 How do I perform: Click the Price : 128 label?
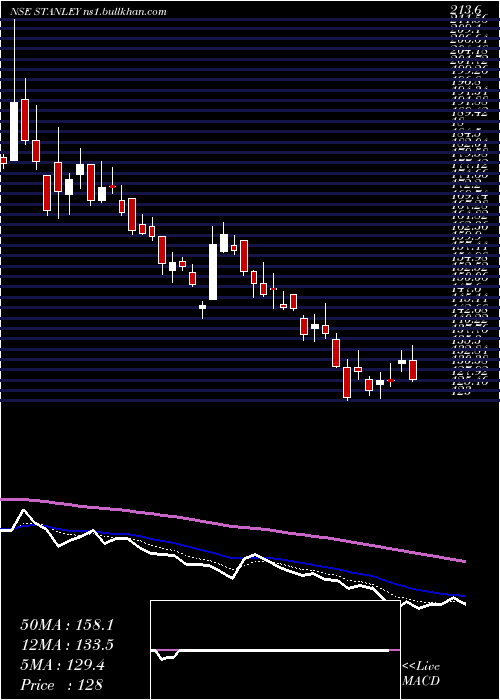click(62, 685)
